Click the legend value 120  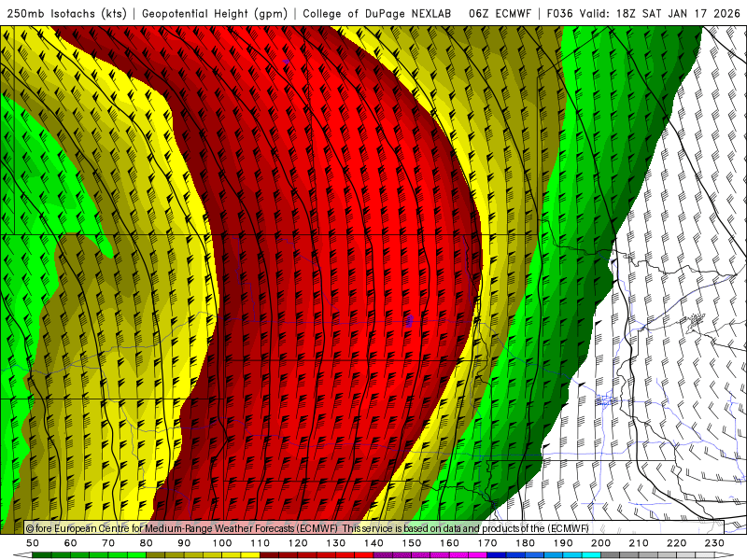pyautogui.click(x=298, y=543)
